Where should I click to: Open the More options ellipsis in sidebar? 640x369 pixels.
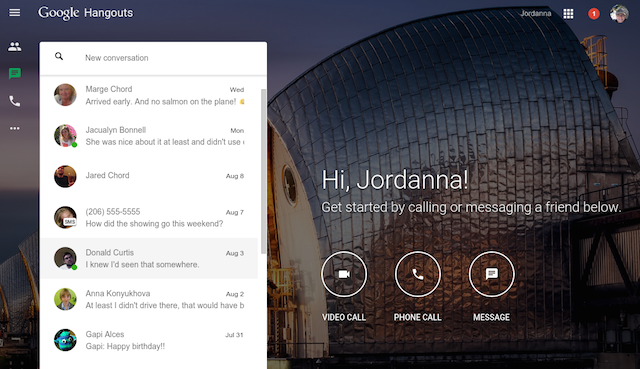pyautogui.click(x=15, y=128)
